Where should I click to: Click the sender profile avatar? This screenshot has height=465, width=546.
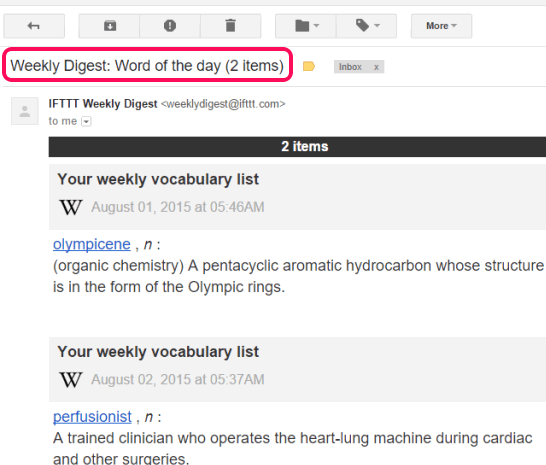pos(25,111)
